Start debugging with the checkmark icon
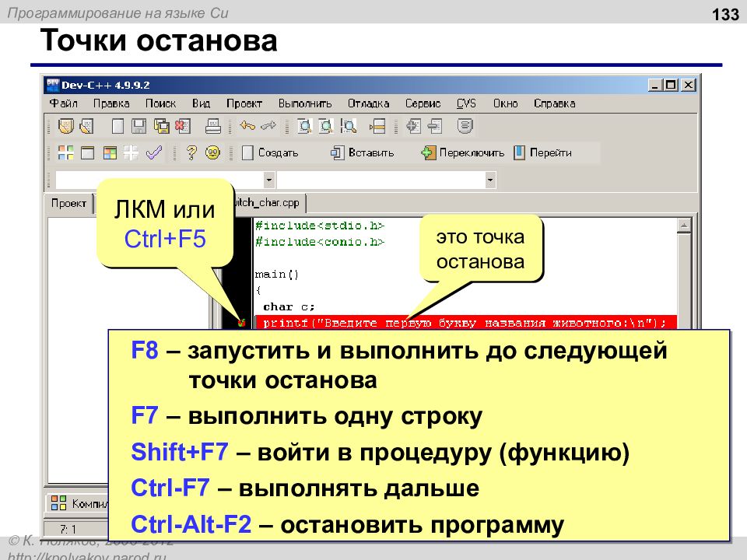 click(x=153, y=153)
